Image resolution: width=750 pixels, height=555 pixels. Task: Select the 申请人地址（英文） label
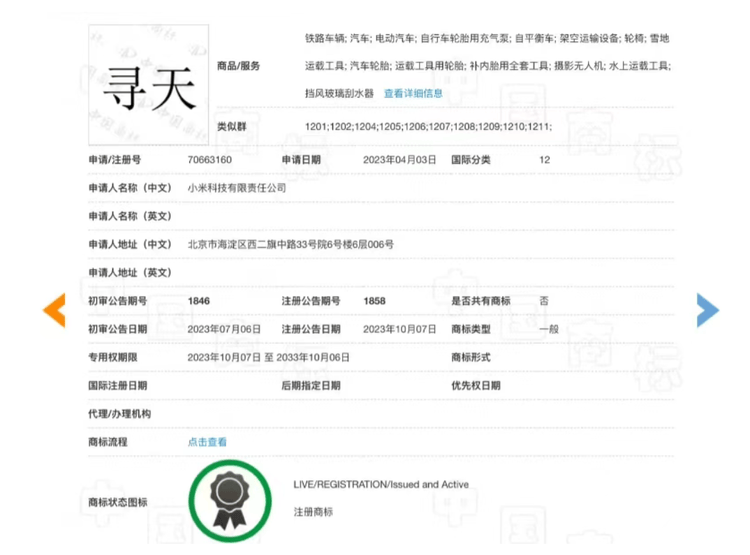click(x=130, y=273)
